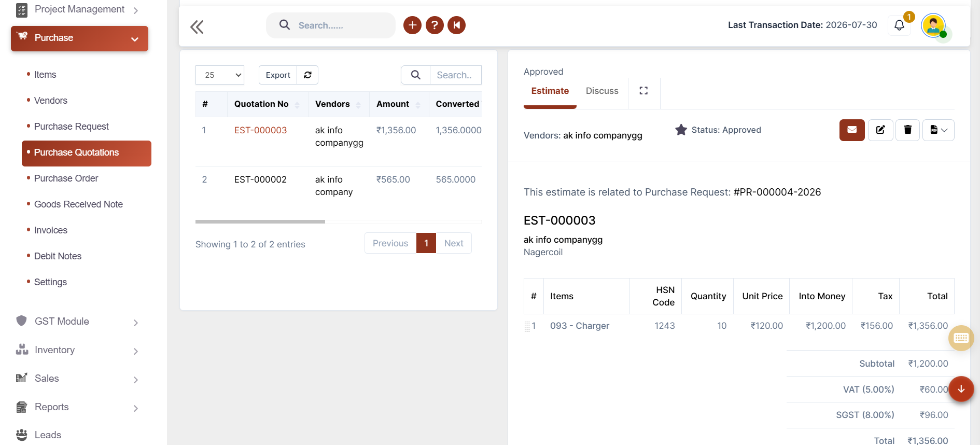Focus the quotations table search field
This screenshot has width=980, height=445.
455,75
